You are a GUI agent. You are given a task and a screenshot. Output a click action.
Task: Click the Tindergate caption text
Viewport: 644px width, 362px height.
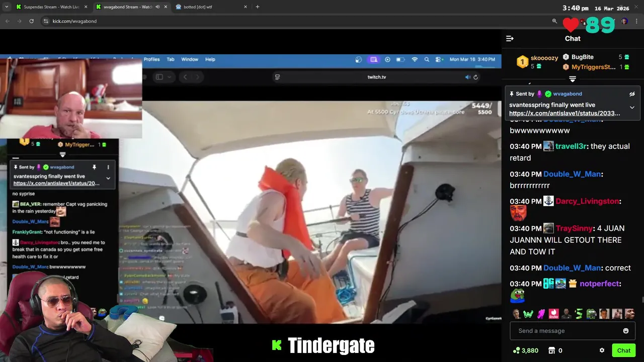tap(331, 345)
